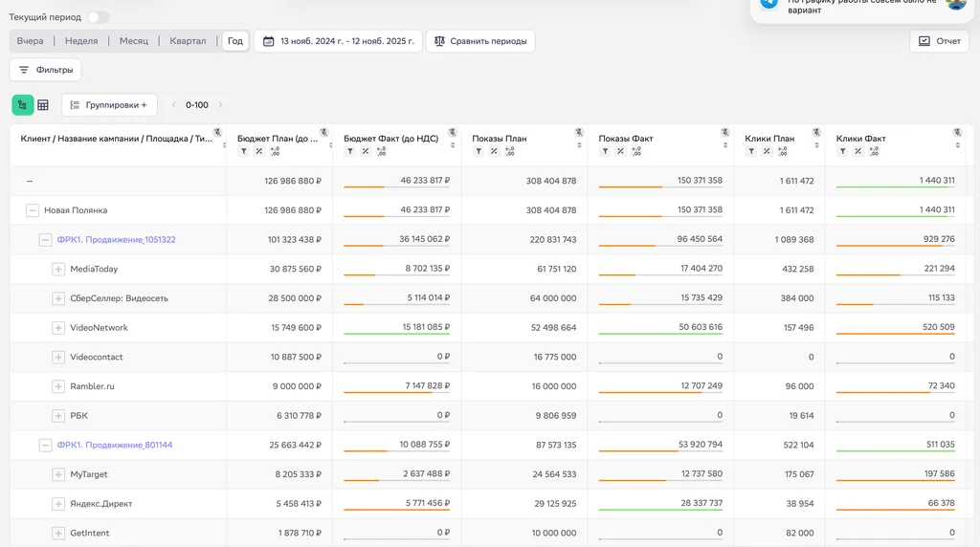The width and height of the screenshot is (980, 547).
Task: Select the Месяц period tab
Action: [x=134, y=40]
